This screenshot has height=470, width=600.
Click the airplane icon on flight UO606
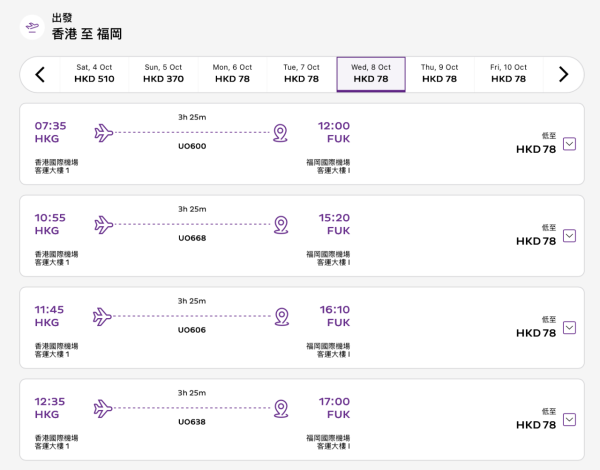102,317
